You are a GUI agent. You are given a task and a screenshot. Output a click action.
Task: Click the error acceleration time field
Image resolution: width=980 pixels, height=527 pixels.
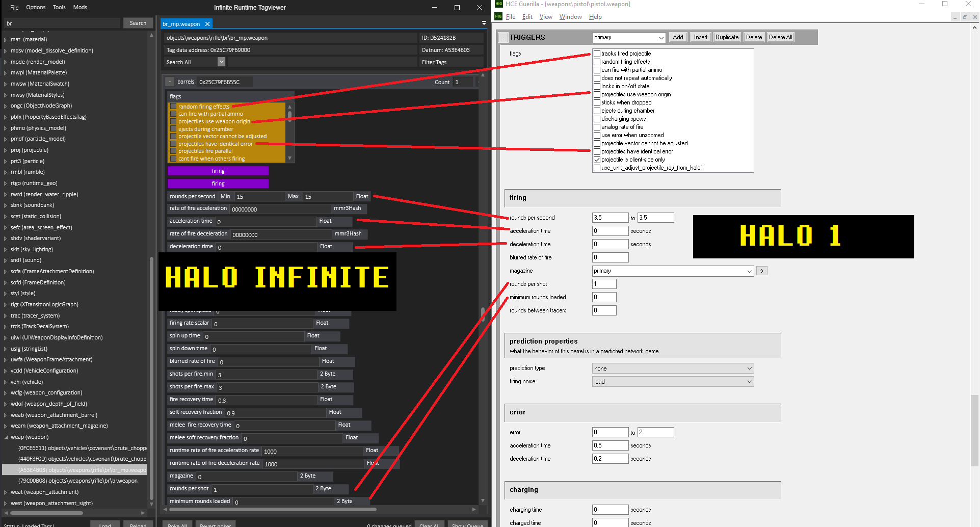[x=610, y=446]
